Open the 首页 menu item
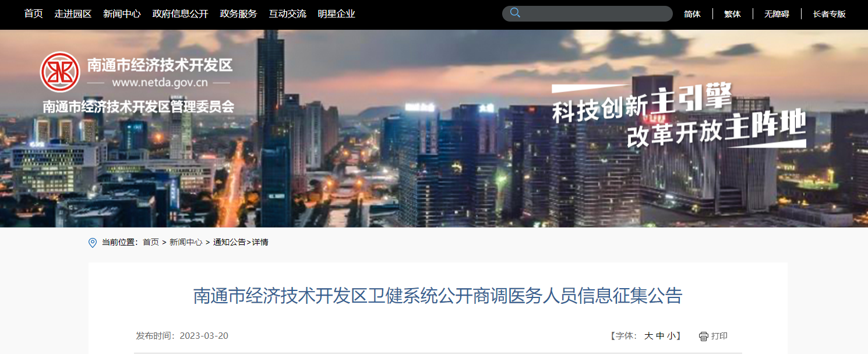Image resolution: width=868 pixels, height=354 pixels. tap(34, 13)
